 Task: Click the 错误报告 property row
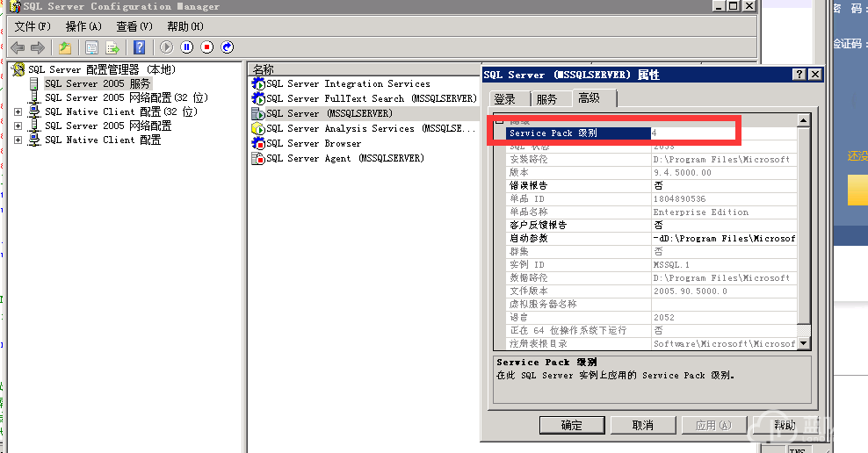click(651, 186)
